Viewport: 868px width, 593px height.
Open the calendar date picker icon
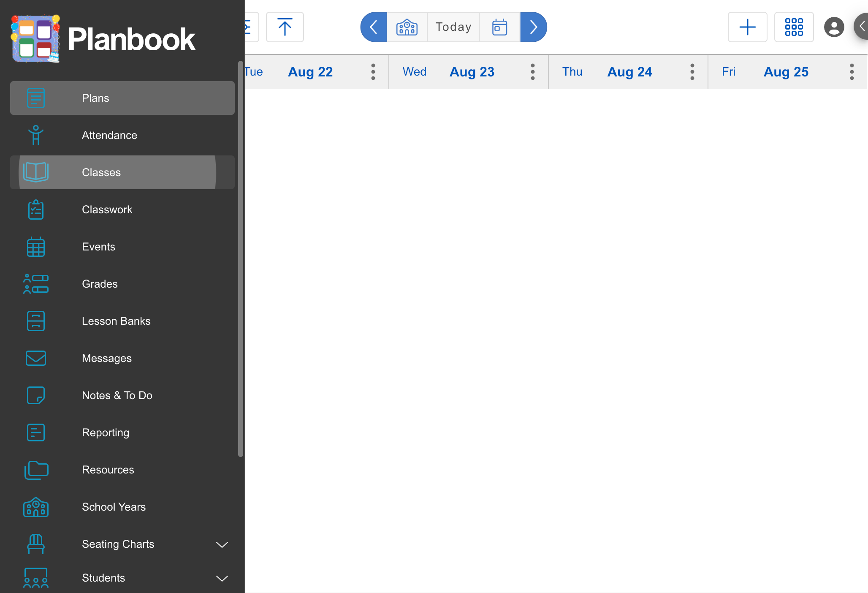500,27
